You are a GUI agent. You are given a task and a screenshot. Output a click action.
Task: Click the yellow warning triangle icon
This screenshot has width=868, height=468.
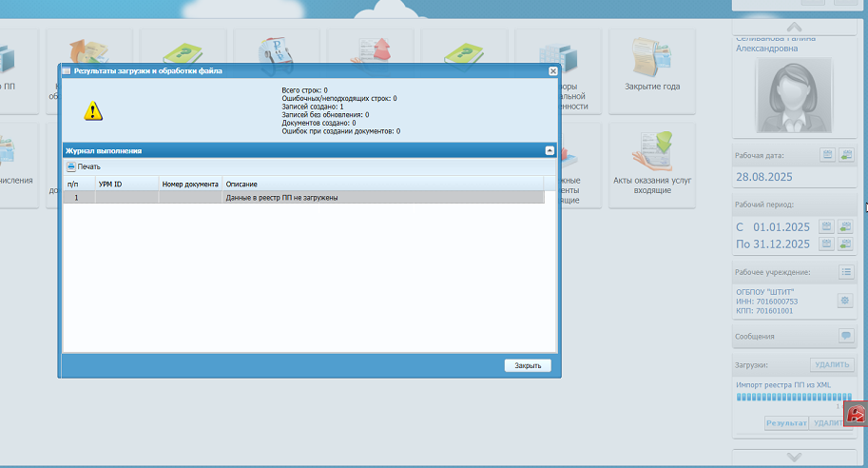[x=93, y=110]
